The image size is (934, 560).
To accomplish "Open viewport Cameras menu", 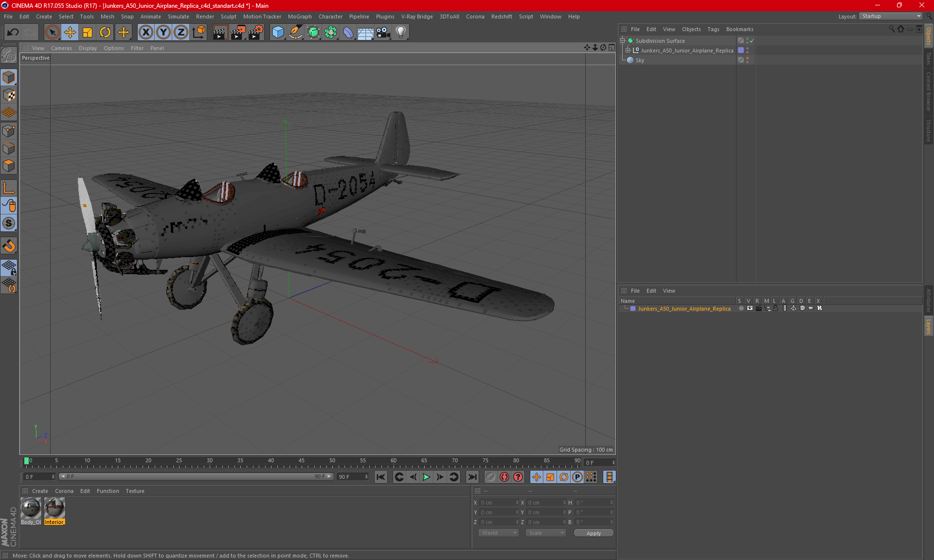I will [61, 48].
